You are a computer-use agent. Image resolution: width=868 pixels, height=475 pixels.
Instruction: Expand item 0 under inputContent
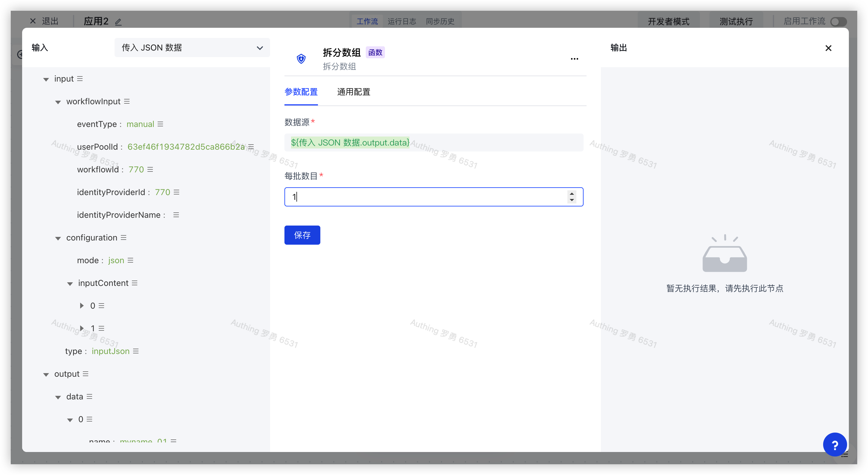(82, 306)
